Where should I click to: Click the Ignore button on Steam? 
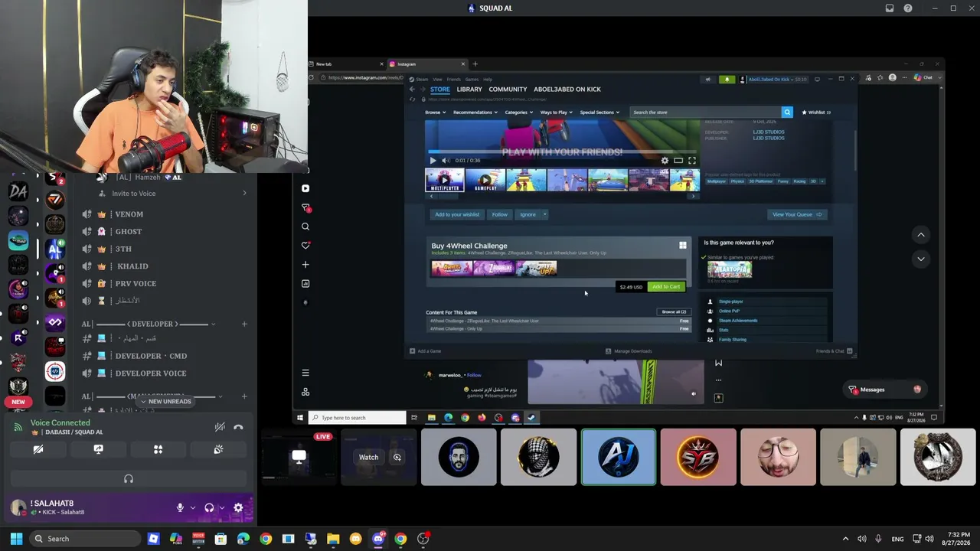(x=528, y=214)
